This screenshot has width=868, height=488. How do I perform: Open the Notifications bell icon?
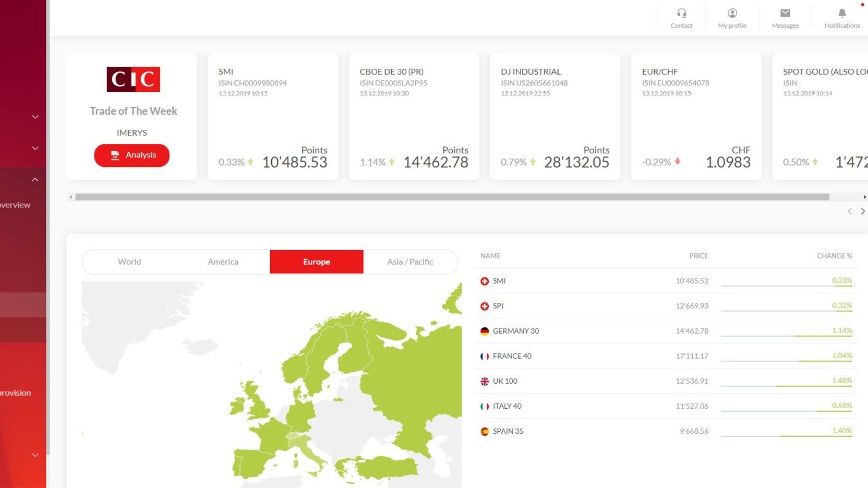(842, 14)
